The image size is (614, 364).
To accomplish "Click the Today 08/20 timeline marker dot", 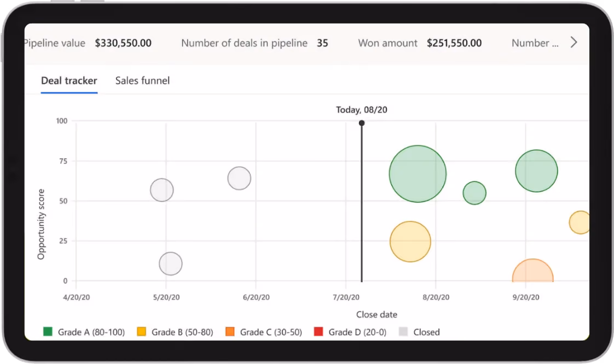I will (x=361, y=123).
